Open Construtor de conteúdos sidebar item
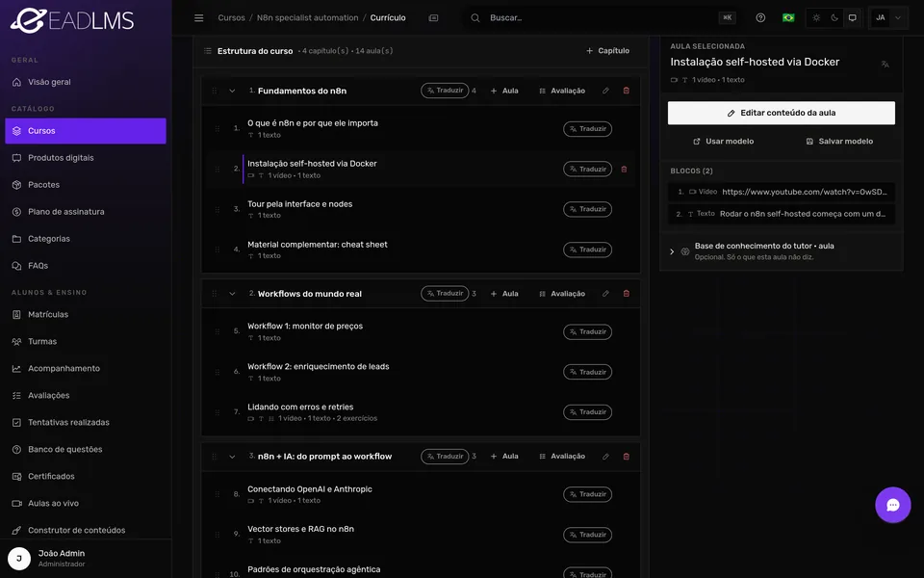Image resolution: width=924 pixels, height=578 pixels. (86, 530)
